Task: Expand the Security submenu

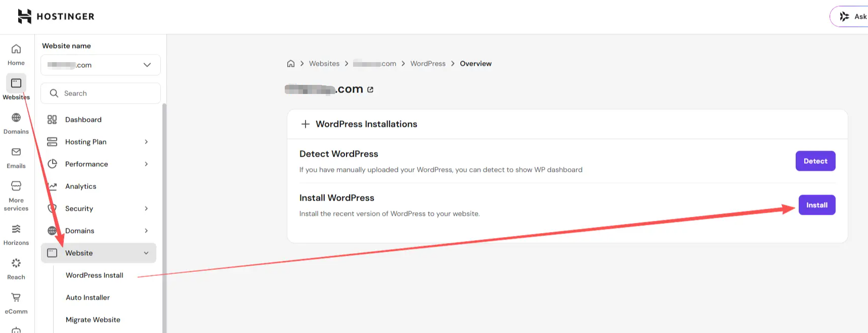Action: (146, 209)
